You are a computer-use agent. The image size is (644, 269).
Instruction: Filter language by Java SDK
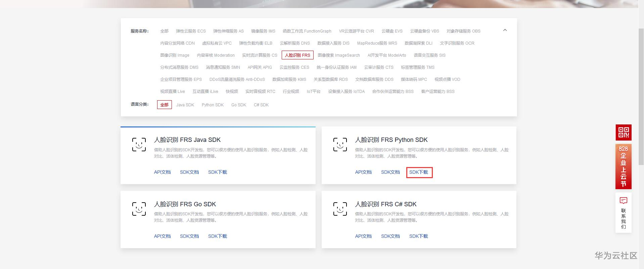185,105
